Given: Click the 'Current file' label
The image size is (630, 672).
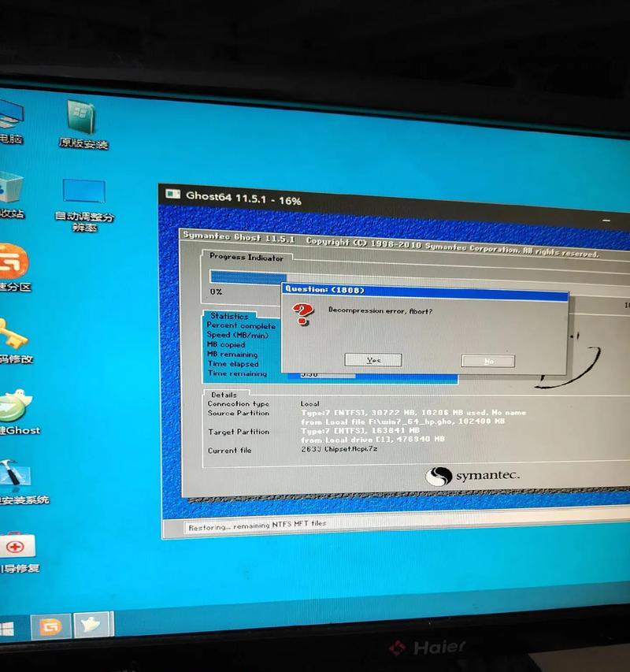Looking at the screenshot, I should click(x=230, y=451).
